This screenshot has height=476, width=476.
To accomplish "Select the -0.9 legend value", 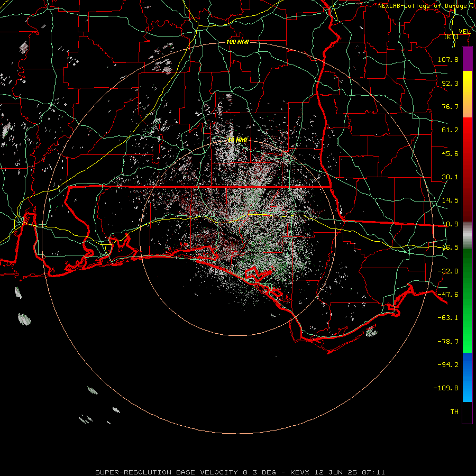I will [450, 224].
